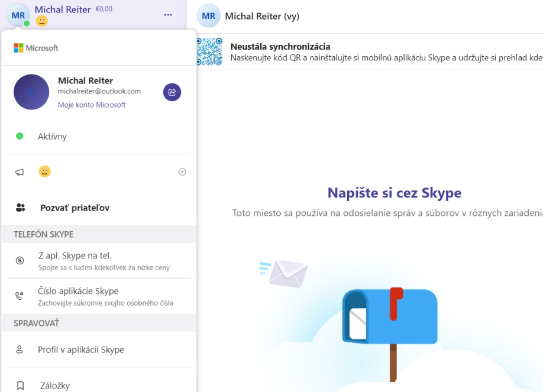Open Moje konto Microsoft link

click(x=92, y=105)
